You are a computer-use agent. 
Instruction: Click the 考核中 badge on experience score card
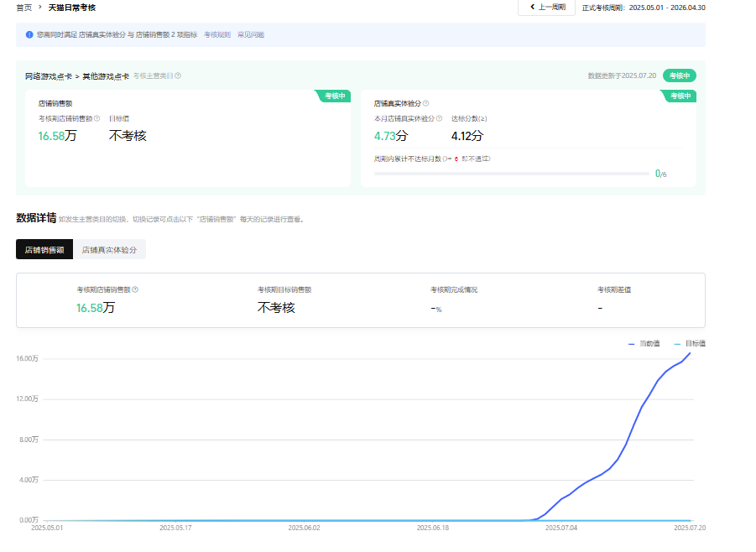click(x=680, y=96)
